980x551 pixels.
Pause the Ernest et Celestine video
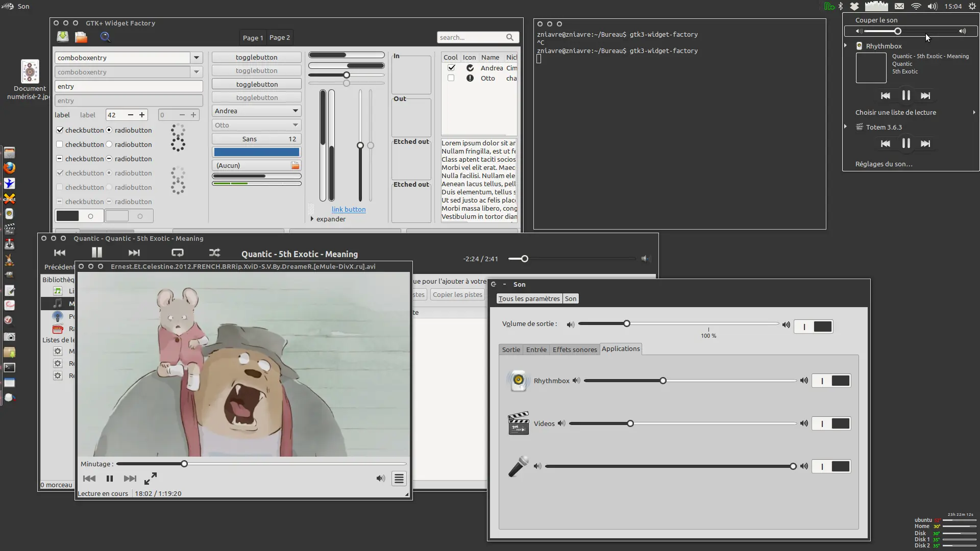click(x=110, y=479)
